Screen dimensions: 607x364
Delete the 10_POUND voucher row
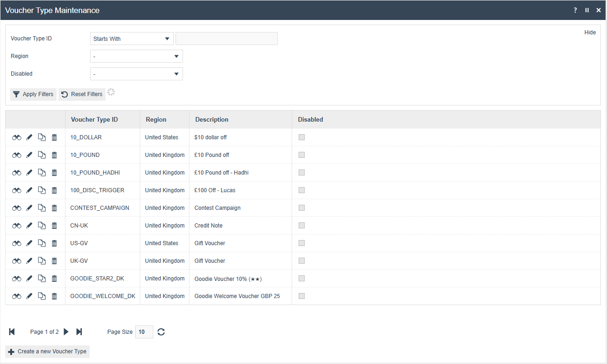click(x=54, y=155)
